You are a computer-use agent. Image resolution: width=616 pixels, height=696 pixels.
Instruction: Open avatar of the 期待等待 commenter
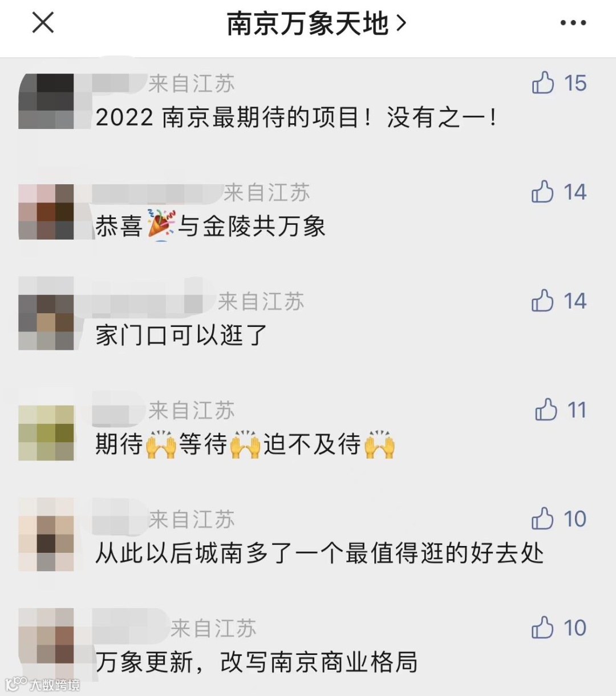[x=46, y=432]
